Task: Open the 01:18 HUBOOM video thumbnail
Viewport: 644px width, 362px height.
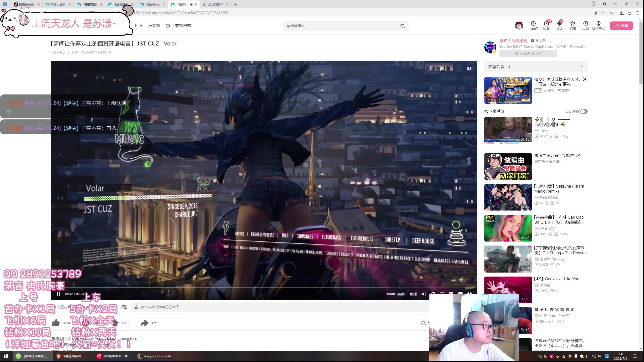Action: coord(508,130)
